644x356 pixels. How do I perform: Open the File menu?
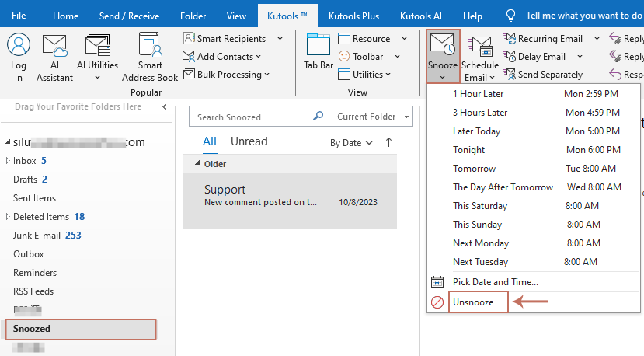point(19,16)
